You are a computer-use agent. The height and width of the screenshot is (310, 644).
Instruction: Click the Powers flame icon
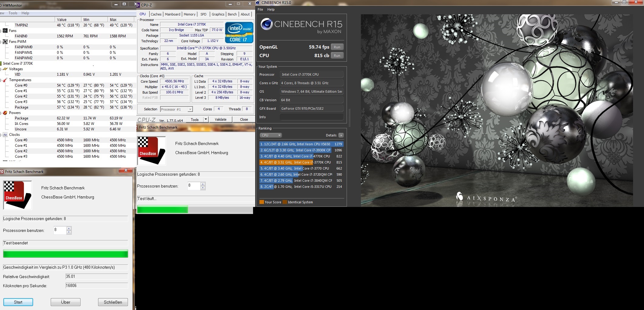tap(5, 113)
